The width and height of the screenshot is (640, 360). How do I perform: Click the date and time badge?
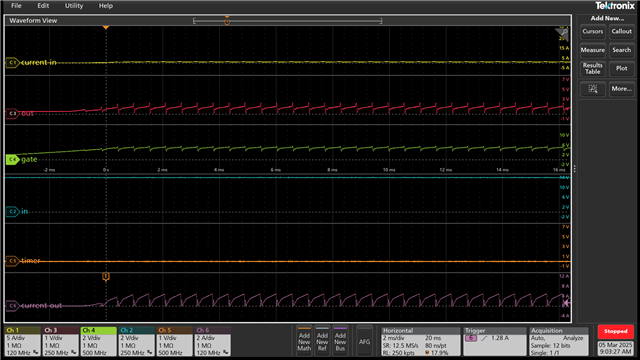coord(616,348)
